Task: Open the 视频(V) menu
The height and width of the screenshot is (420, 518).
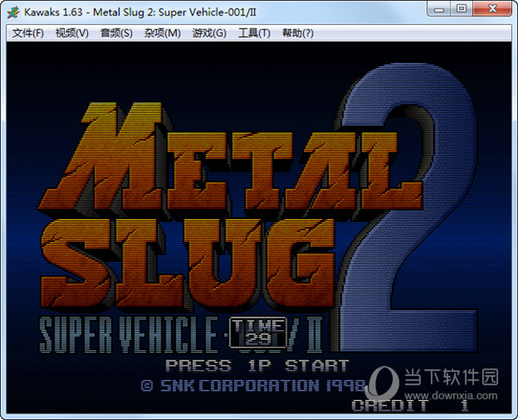Action: [72, 33]
